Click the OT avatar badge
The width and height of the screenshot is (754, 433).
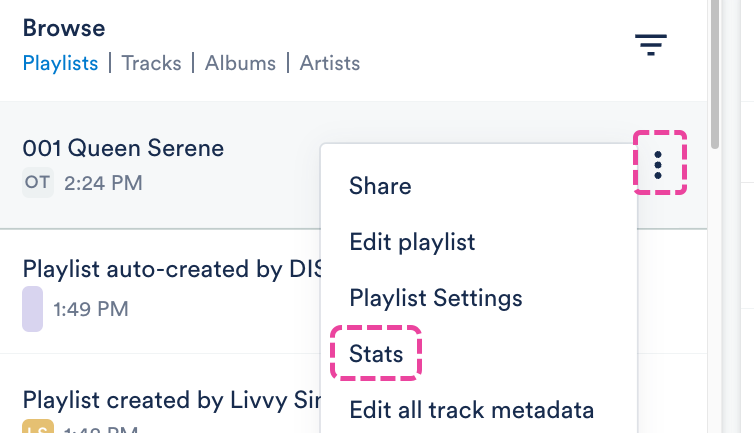pyautogui.click(x=37, y=183)
